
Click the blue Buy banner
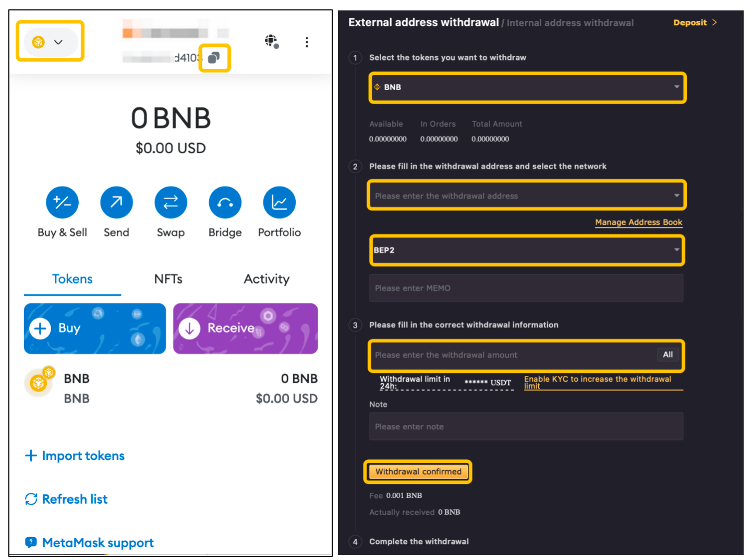(x=95, y=328)
